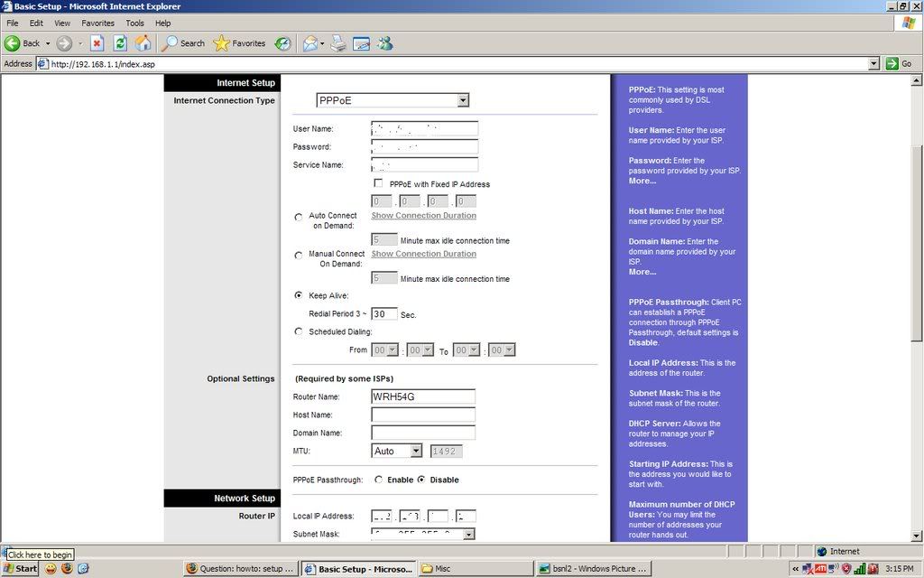Viewport: 924px width, 578px height.
Task: Expand the Address bar history dropdown
Action: pos(874,64)
